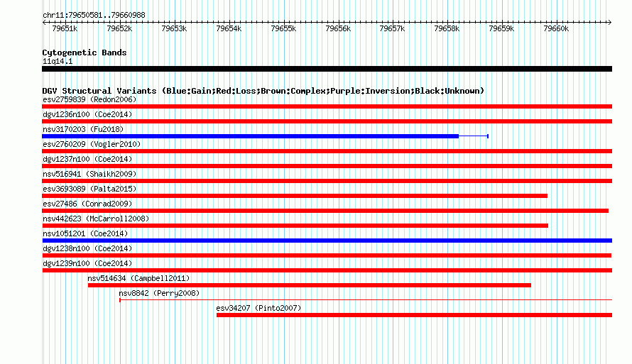Select the red bar under esv34207

(414, 315)
